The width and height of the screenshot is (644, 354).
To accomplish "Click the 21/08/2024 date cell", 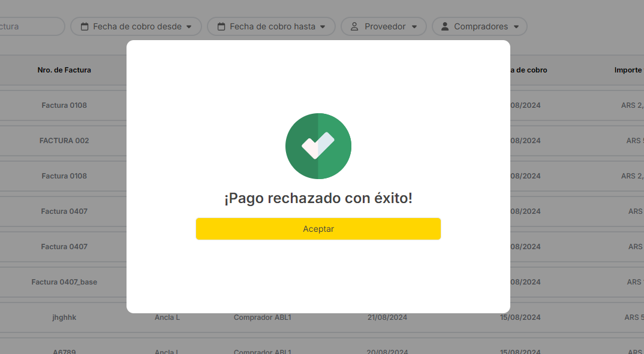I will 387,317.
